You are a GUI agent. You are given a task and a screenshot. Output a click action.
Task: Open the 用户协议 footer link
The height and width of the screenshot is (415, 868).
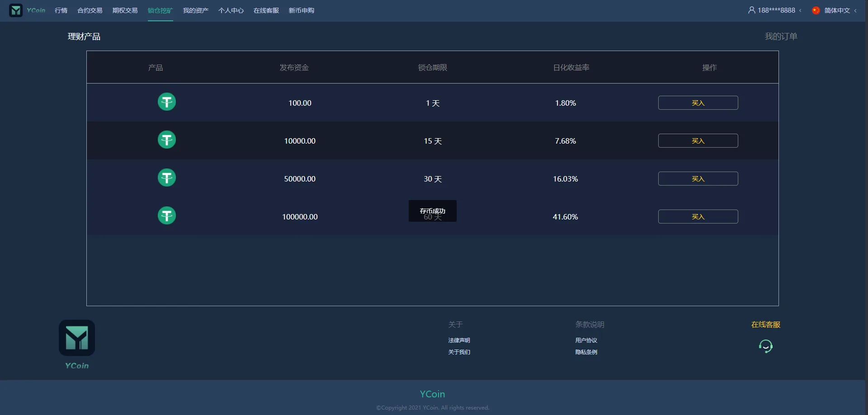(586, 340)
